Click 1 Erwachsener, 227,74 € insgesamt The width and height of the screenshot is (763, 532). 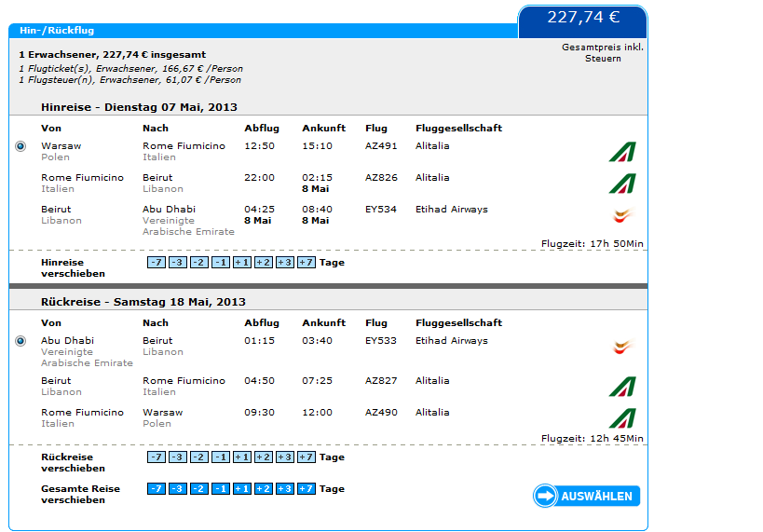(x=113, y=55)
